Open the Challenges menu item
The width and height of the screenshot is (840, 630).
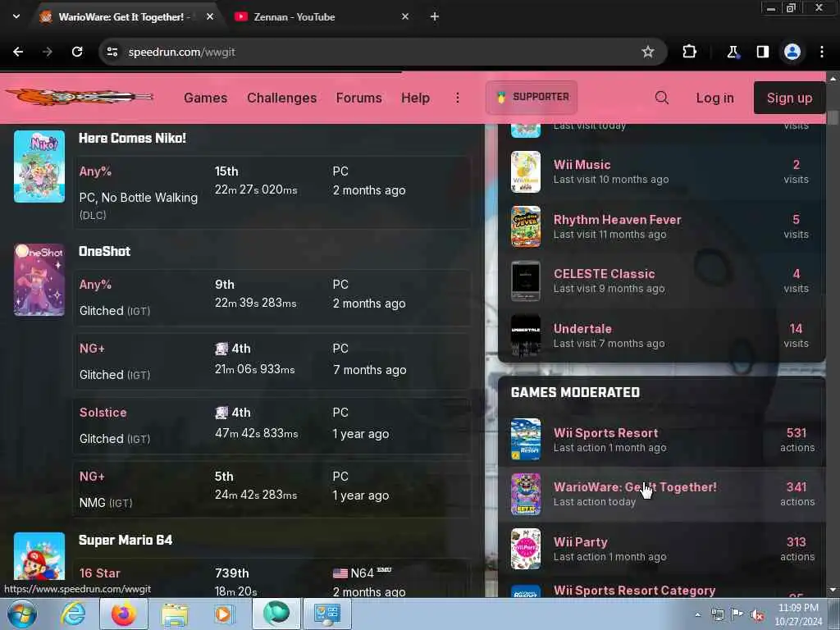(x=282, y=98)
